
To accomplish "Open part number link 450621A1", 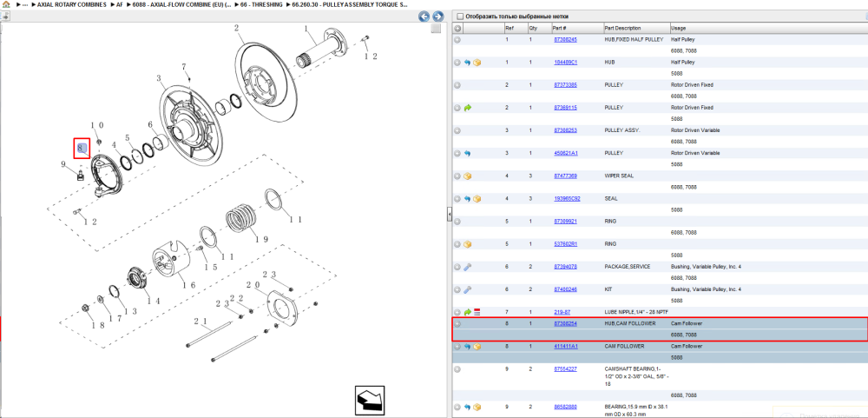I will 565,154.
